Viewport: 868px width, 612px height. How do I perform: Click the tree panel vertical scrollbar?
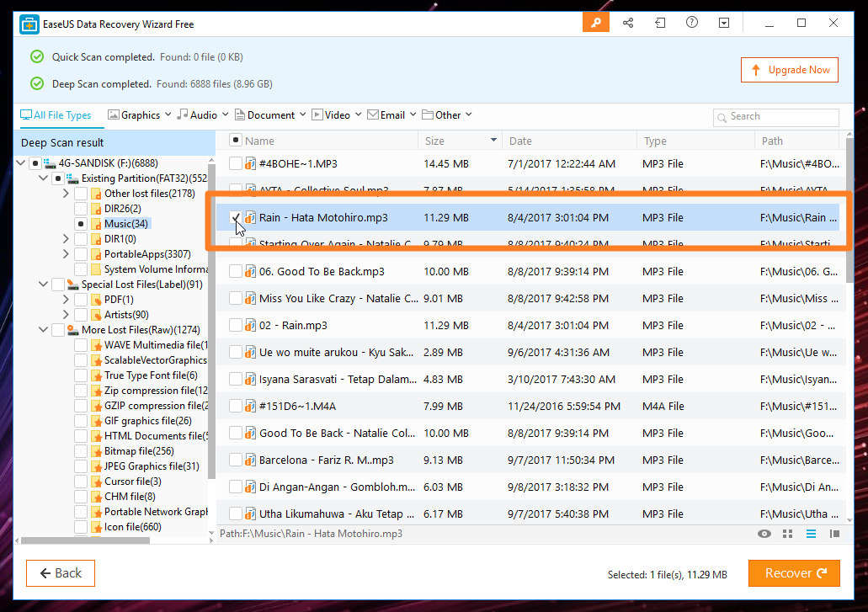[211, 321]
